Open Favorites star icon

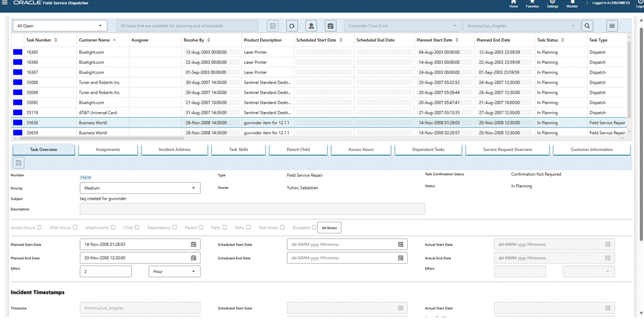tap(532, 3)
